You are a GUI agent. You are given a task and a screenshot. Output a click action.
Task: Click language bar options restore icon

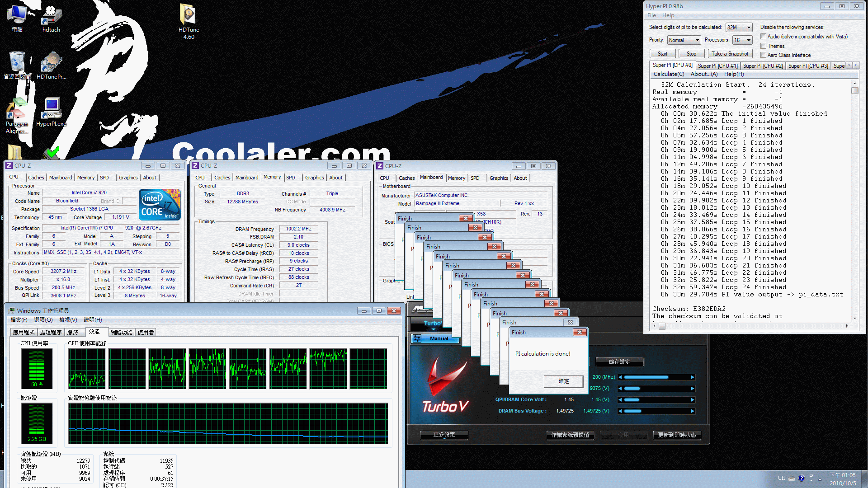click(811, 476)
